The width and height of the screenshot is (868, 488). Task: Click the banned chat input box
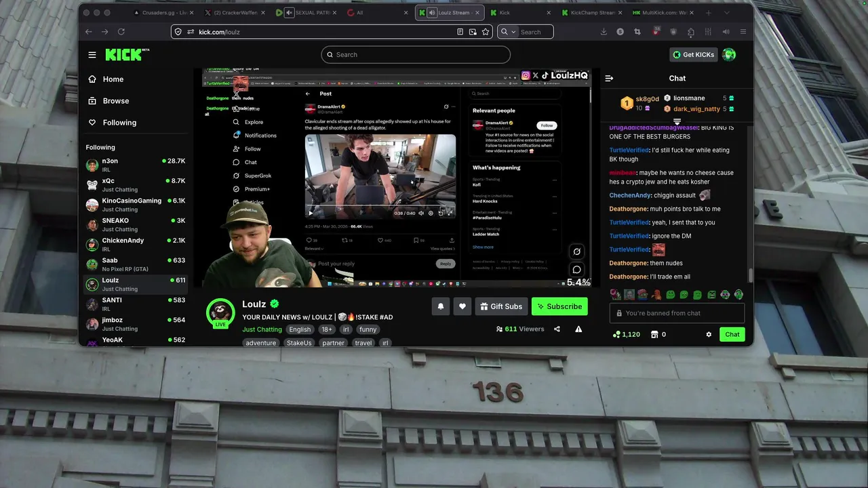(677, 313)
